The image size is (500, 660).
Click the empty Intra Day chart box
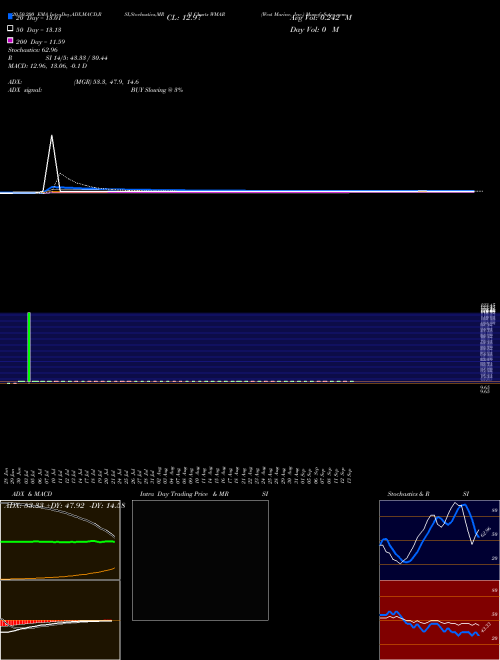coord(200,560)
